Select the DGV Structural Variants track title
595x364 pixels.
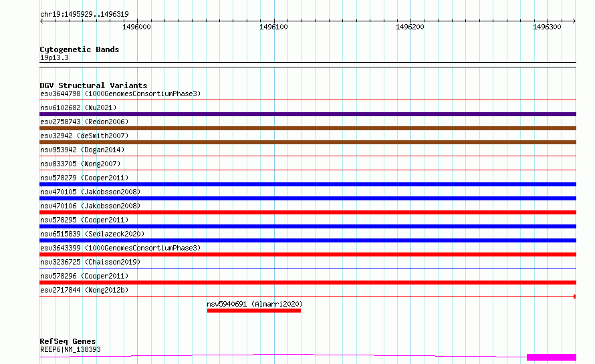coord(94,85)
